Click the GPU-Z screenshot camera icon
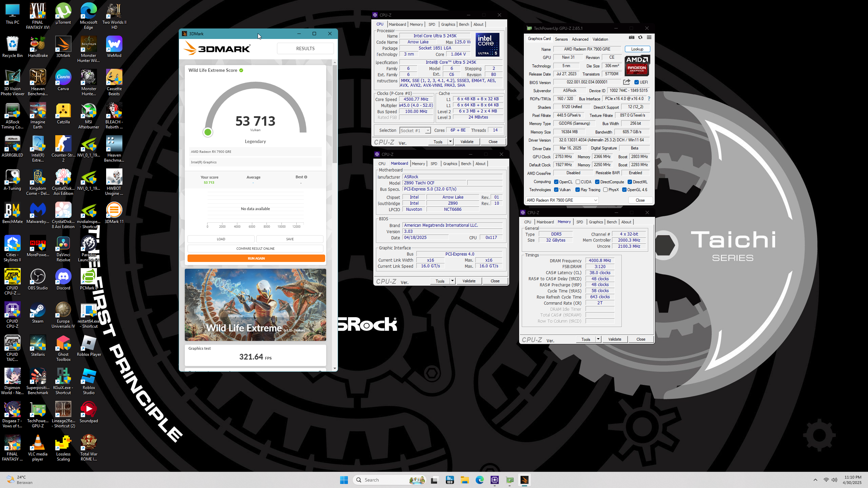This screenshot has width=868, height=488. click(631, 38)
